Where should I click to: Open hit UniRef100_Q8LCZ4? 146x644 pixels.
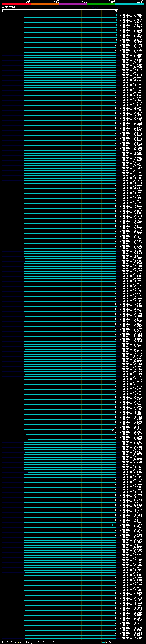(x=131, y=30)
